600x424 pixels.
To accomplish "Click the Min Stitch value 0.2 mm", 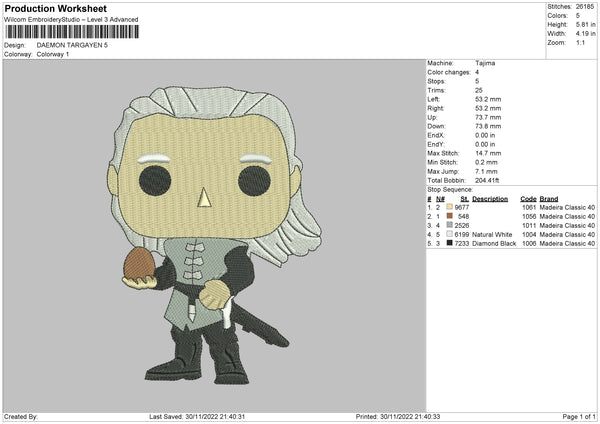I will [x=485, y=162].
